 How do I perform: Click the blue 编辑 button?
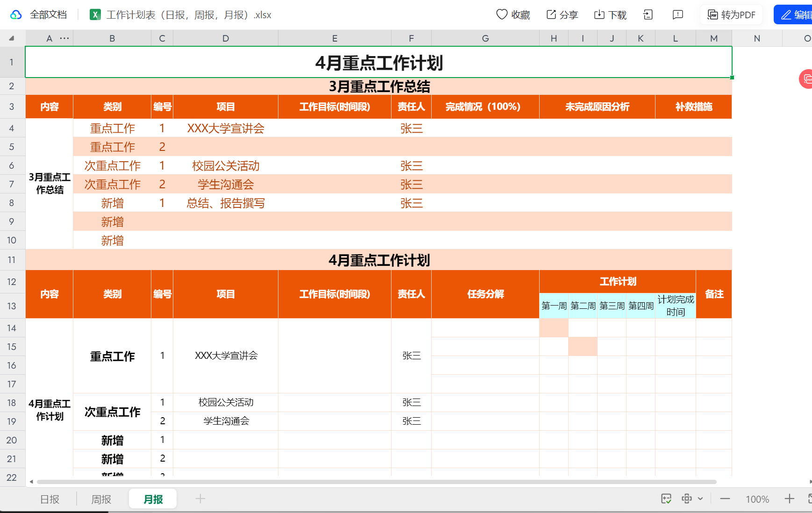pyautogui.click(x=793, y=15)
